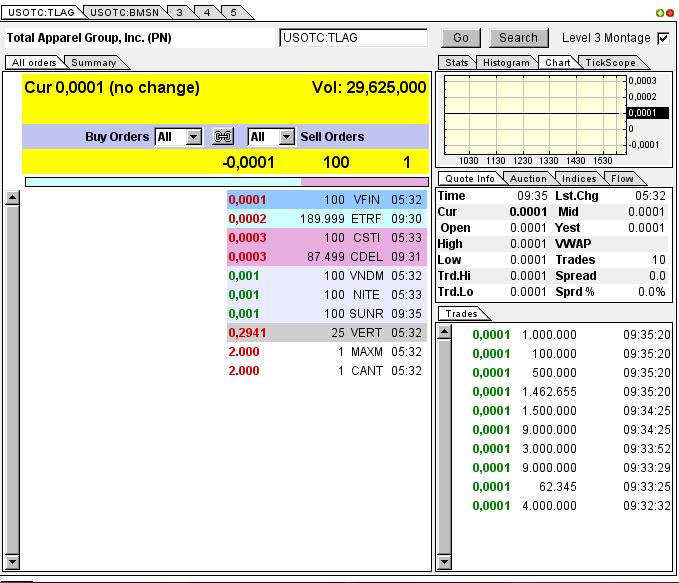679x583 pixels.
Task: Click the Search button
Action: tap(518, 38)
